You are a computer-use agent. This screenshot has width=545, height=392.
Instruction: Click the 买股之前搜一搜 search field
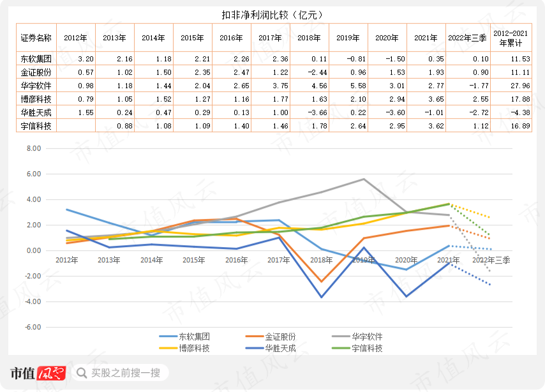coord(121,373)
